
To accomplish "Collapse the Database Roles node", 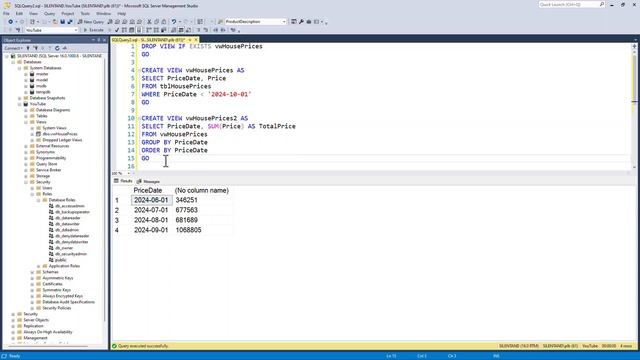I will (39, 200).
